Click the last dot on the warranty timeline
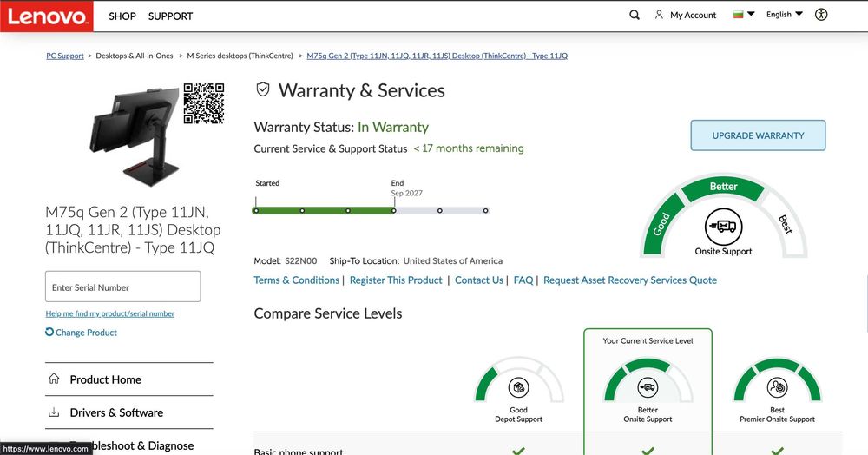This screenshot has height=455, width=868. (x=485, y=210)
